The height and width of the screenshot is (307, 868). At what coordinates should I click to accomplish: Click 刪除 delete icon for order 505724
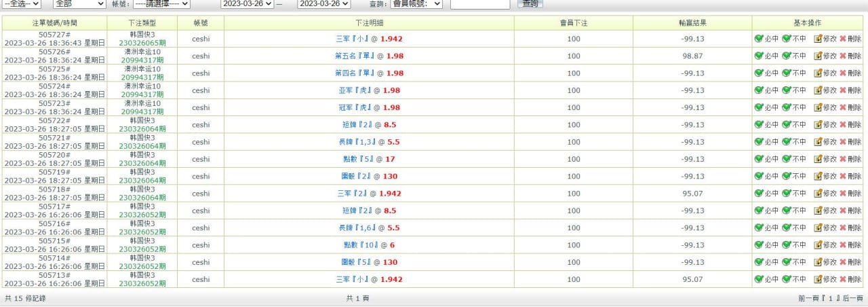843,90
